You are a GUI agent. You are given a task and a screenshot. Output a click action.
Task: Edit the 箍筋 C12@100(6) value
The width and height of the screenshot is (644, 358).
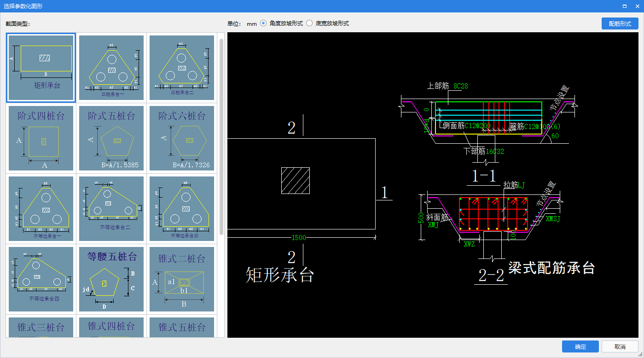pos(543,126)
